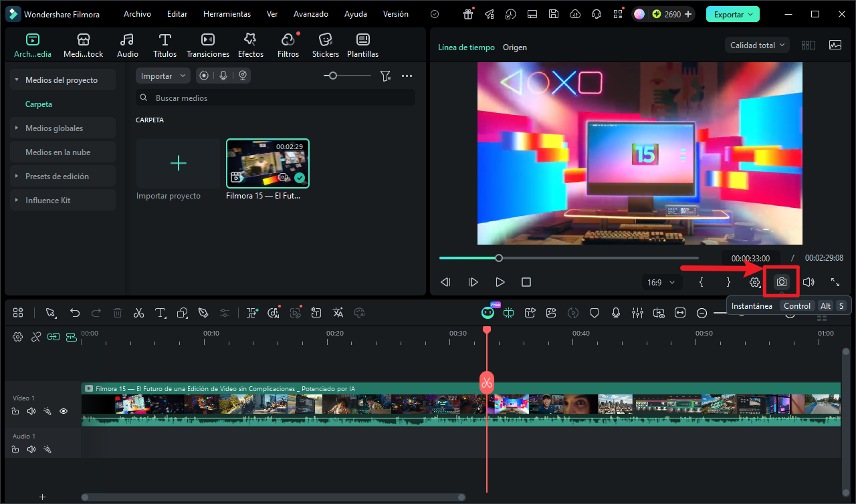Open the Herramientas menu
856x504 pixels.
[x=227, y=14]
